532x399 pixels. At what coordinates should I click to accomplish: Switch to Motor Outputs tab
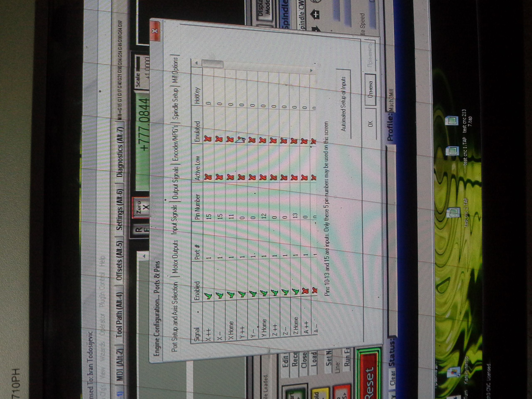tap(175, 257)
